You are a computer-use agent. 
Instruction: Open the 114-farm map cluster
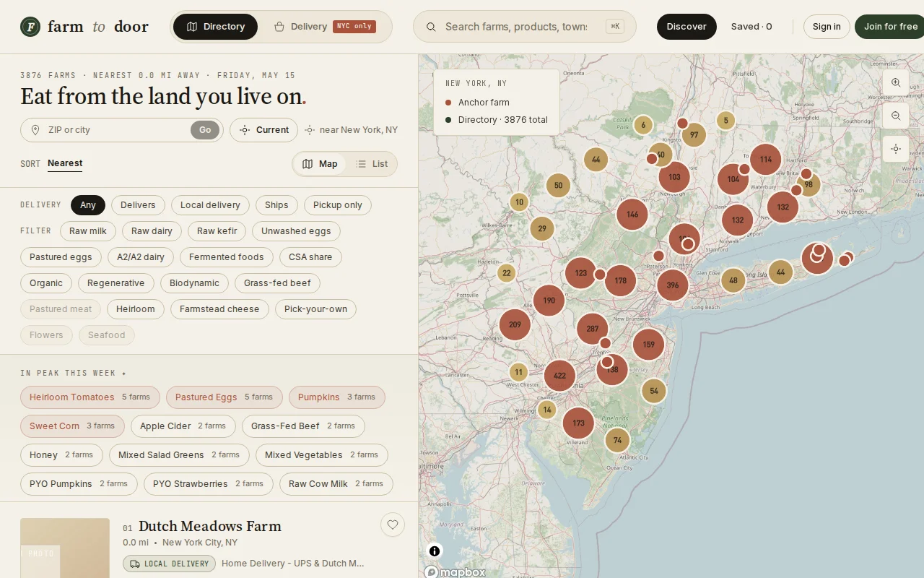(766, 160)
